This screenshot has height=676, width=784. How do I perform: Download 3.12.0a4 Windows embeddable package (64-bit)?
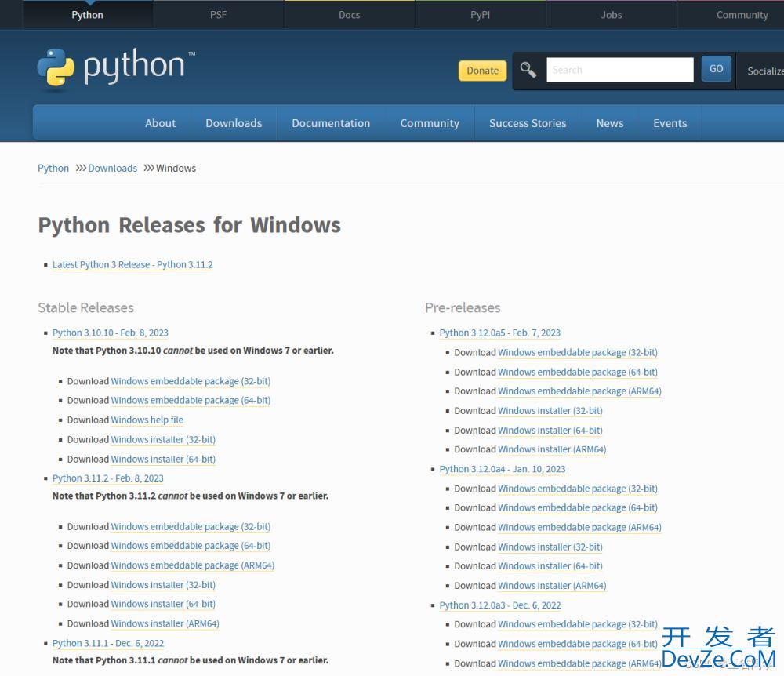click(x=578, y=508)
